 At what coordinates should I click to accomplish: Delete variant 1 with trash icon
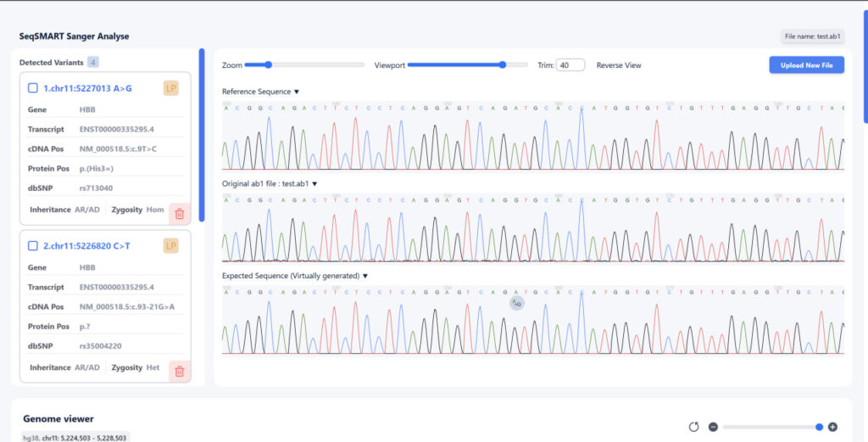coord(180,213)
